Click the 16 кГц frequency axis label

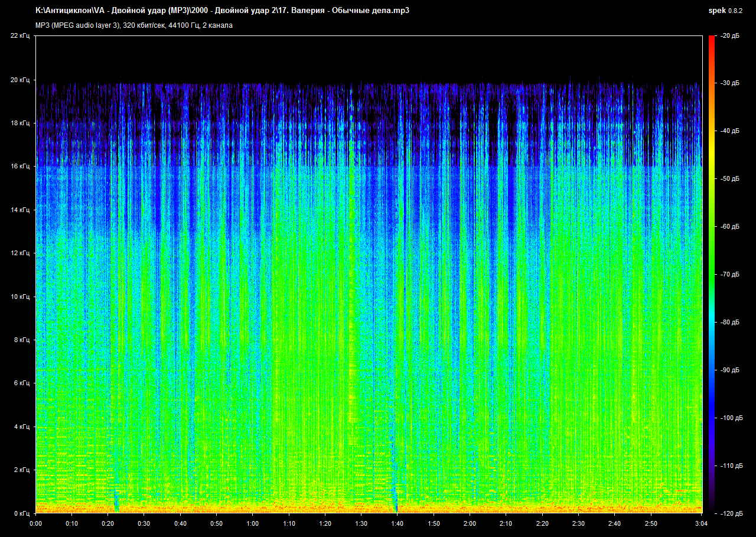click(x=20, y=167)
